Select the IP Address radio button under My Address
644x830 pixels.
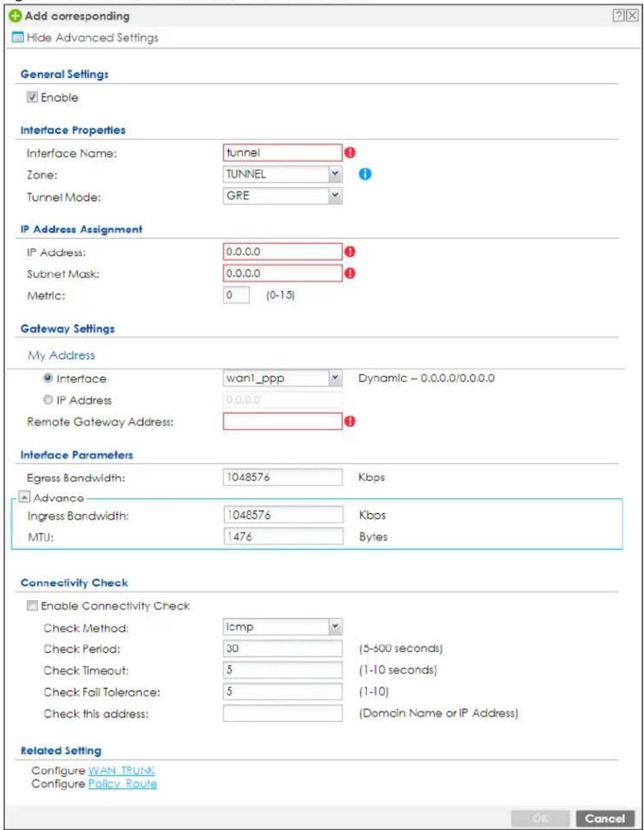click(x=46, y=401)
